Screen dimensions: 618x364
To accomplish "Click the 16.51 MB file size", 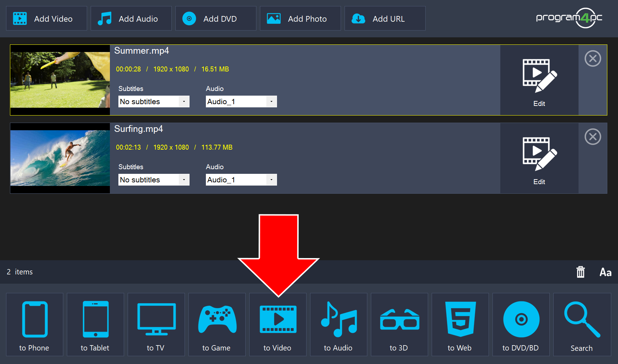I will pos(215,69).
